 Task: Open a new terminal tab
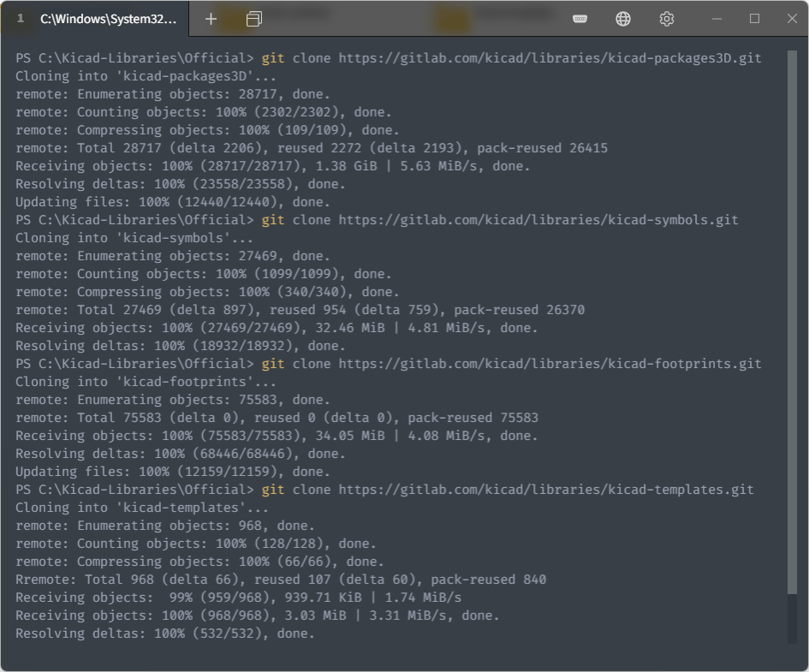pyautogui.click(x=211, y=19)
